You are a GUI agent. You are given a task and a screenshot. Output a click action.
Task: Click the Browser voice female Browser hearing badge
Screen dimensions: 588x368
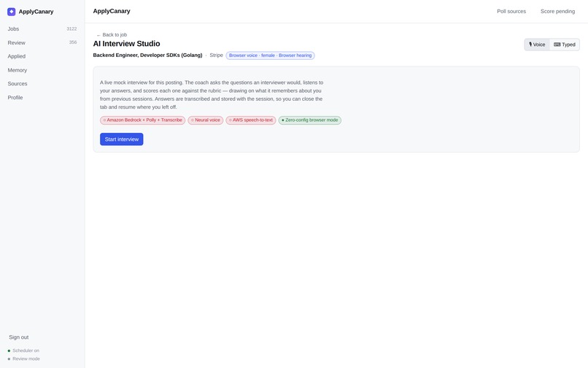point(270,55)
